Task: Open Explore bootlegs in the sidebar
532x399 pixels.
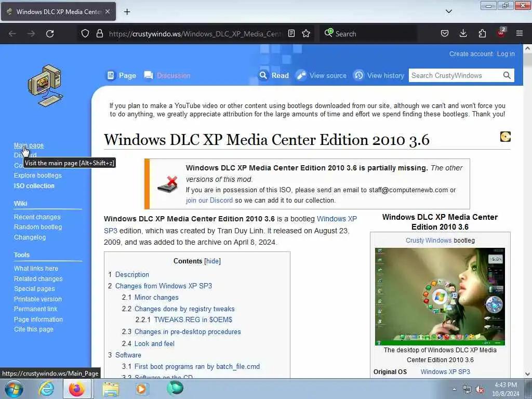Action: [37, 176]
